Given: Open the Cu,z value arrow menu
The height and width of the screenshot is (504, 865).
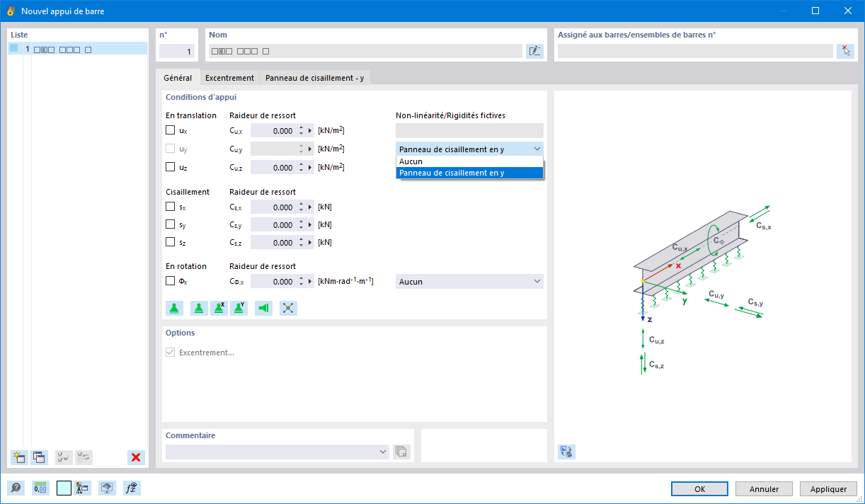Looking at the screenshot, I should (x=310, y=168).
